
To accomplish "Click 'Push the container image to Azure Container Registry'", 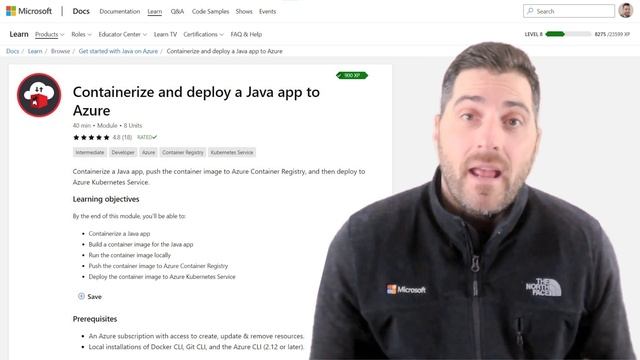I will tap(158, 266).
